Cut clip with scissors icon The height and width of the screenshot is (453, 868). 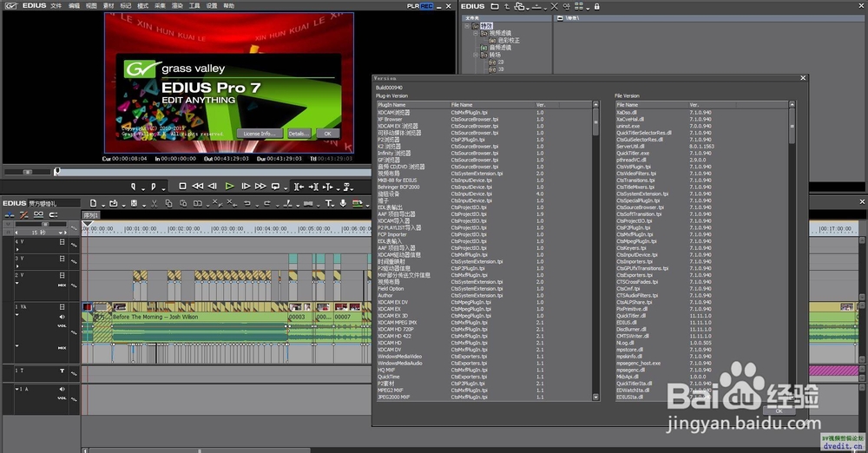tap(155, 204)
